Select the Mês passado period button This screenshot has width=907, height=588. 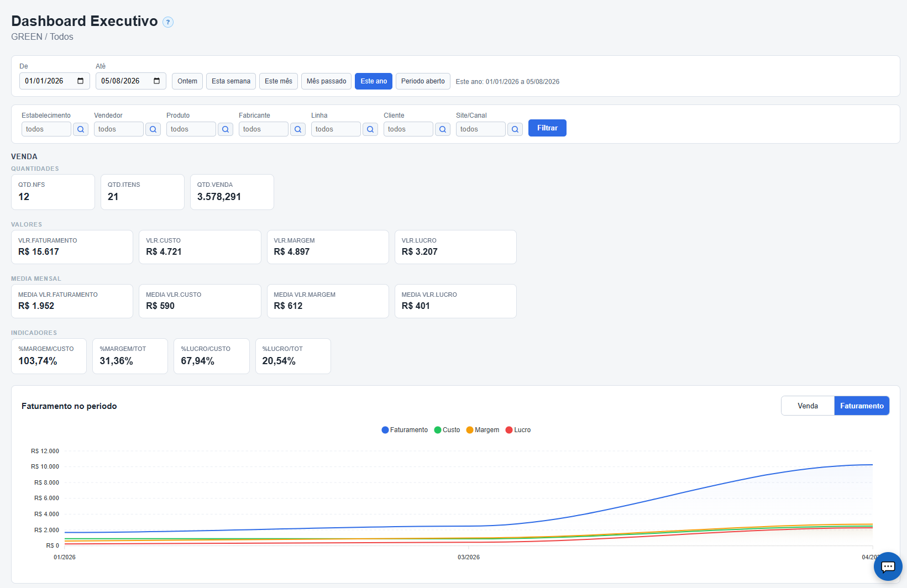click(326, 81)
